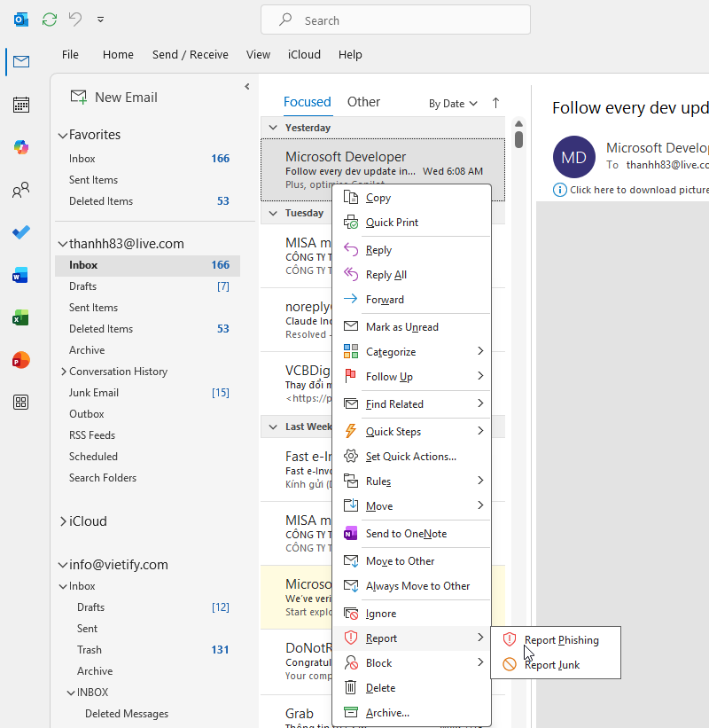709x728 pixels.
Task: Click the Outlook app icon
Action: pyautogui.click(x=21, y=20)
